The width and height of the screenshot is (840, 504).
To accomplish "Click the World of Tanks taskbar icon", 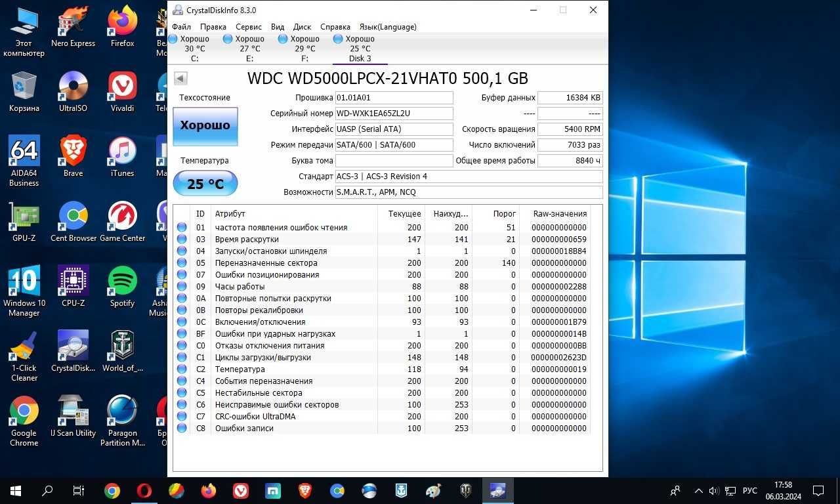I will click(466, 490).
